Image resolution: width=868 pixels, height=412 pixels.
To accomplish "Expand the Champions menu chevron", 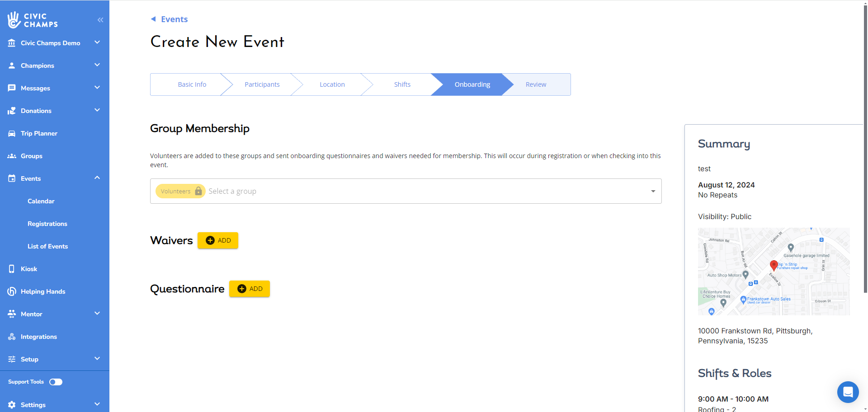I will click(97, 65).
